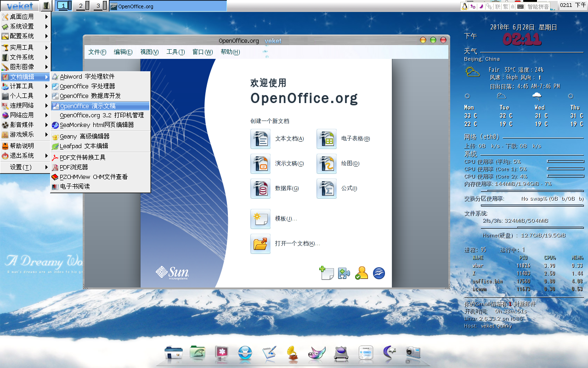This screenshot has height=368, width=588.
Task: Open Leafpad 文本编辑
Action: [100, 146]
